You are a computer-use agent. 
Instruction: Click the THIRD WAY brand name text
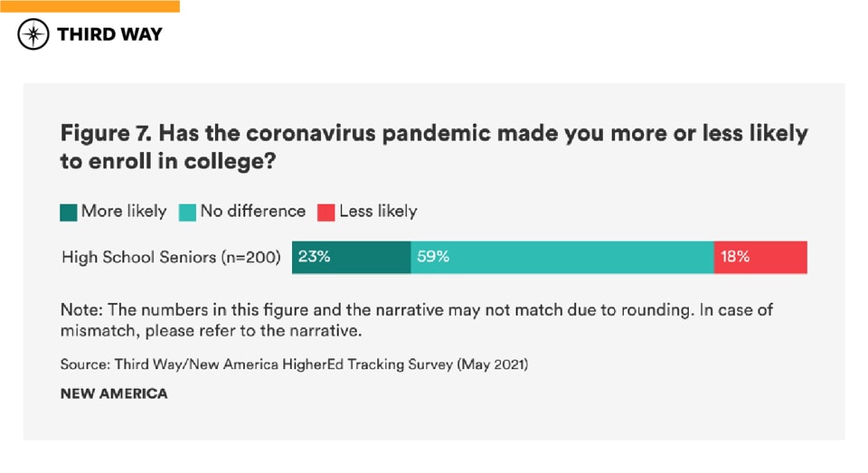click(x=109, y=34)
